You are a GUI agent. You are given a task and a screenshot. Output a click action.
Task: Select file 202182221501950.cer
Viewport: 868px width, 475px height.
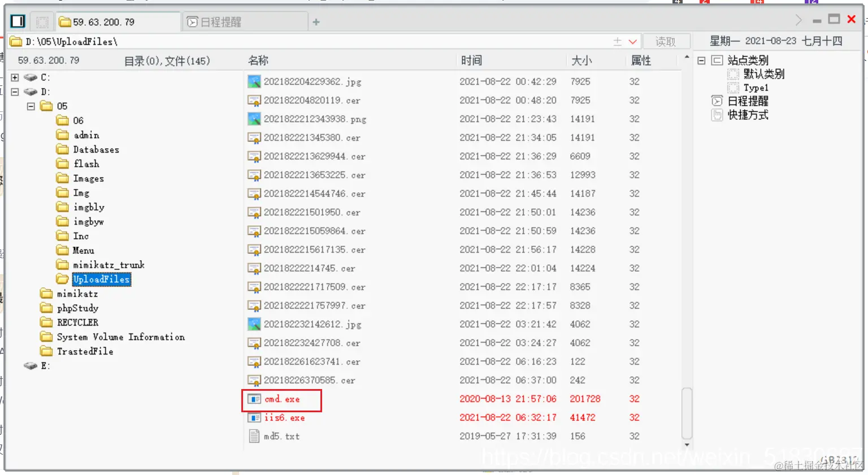click(x=312, y=212)
